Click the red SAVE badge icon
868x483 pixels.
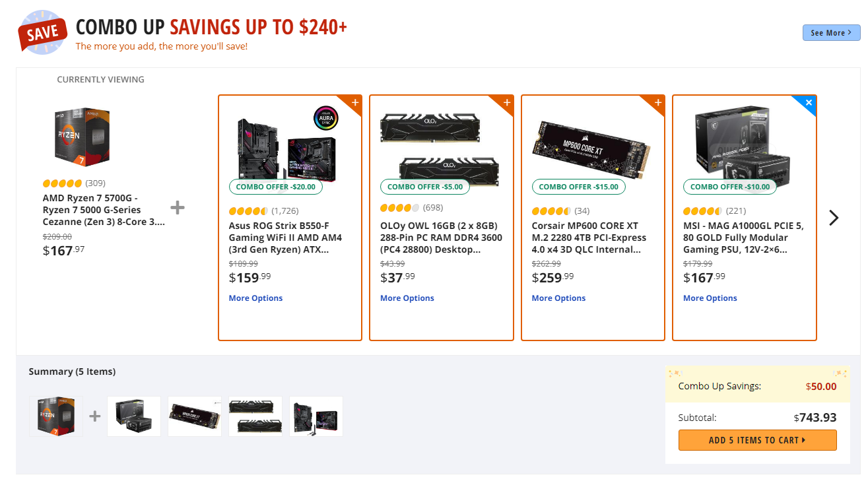43,32
